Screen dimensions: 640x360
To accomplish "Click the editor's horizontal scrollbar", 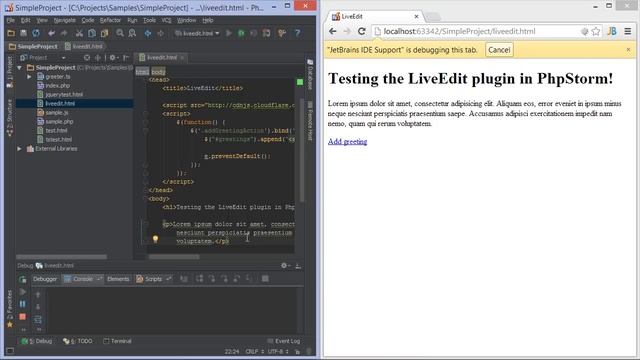I will click(x=174, y=257).
